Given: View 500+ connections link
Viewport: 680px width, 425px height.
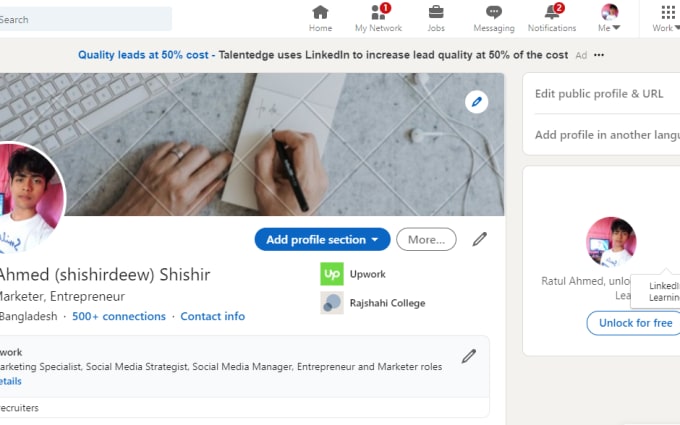Looking at the screenshot, I should click(119, 316).
